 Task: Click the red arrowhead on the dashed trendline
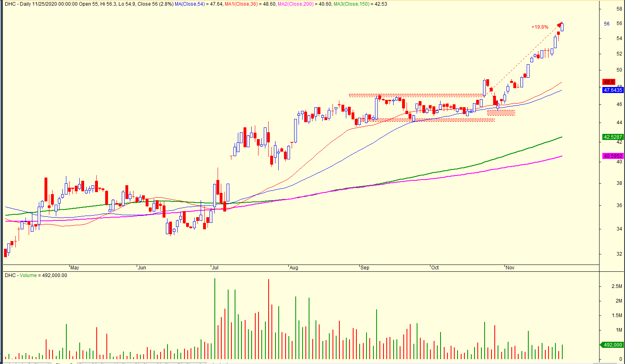pyautogui.click(x=560, y=25)
